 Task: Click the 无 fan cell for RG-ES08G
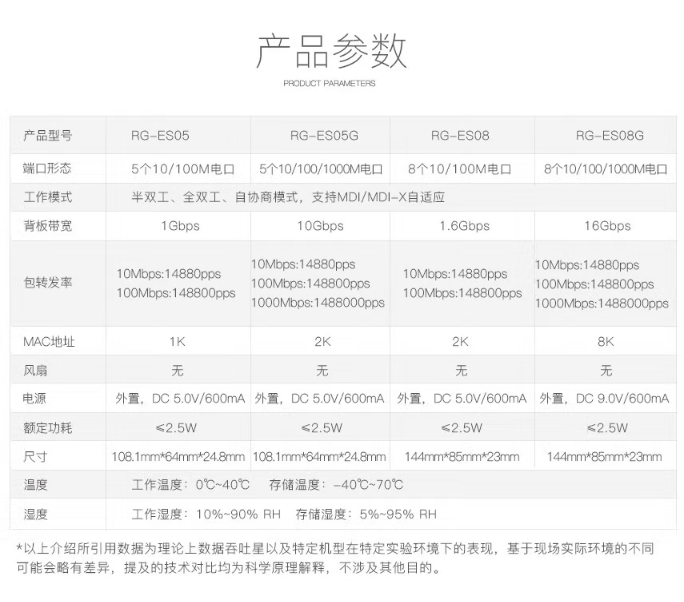pos(606,371)
